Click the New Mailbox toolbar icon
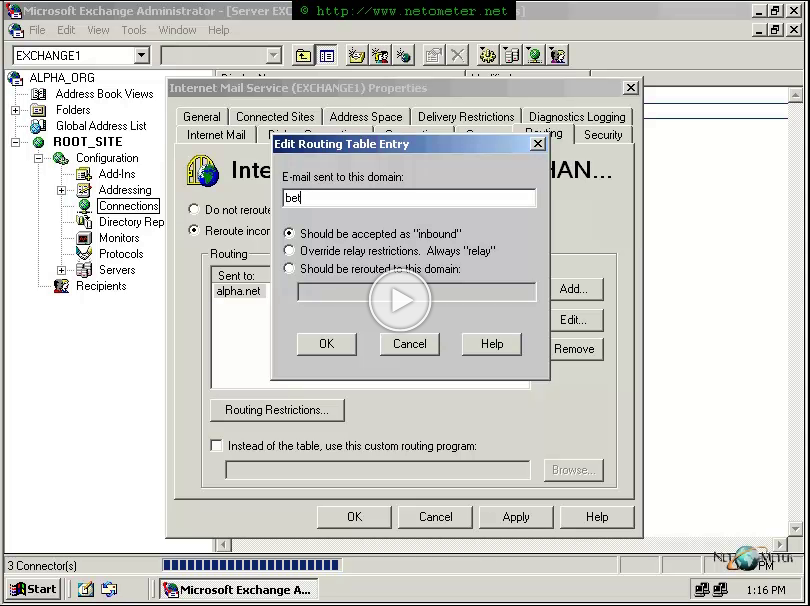 (356, 55)
